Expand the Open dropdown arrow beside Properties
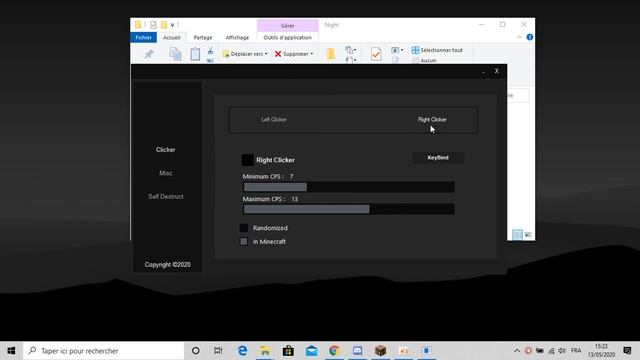The width and height of the screenshot is (640, 360). click(x=402, y=50)
